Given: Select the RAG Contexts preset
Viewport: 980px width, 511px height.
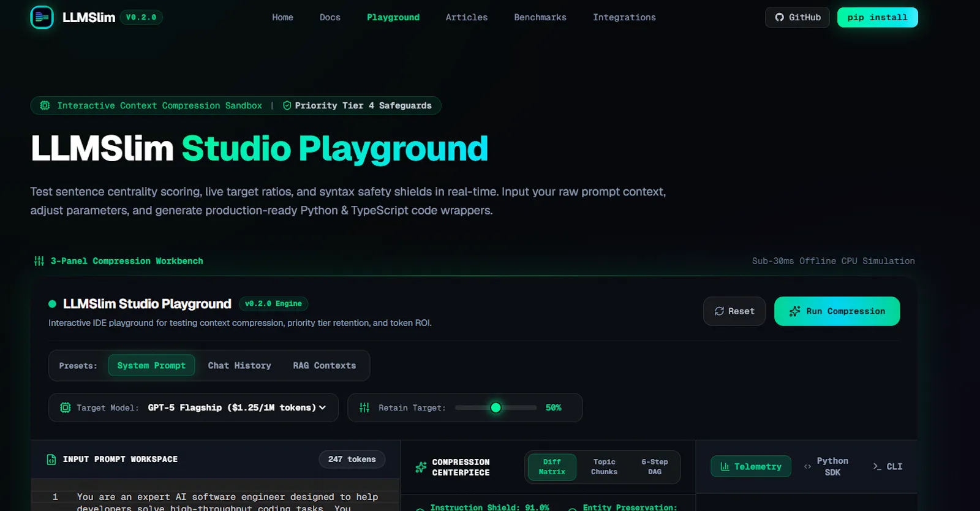Looking at the screenshot, I should point(324,365).
